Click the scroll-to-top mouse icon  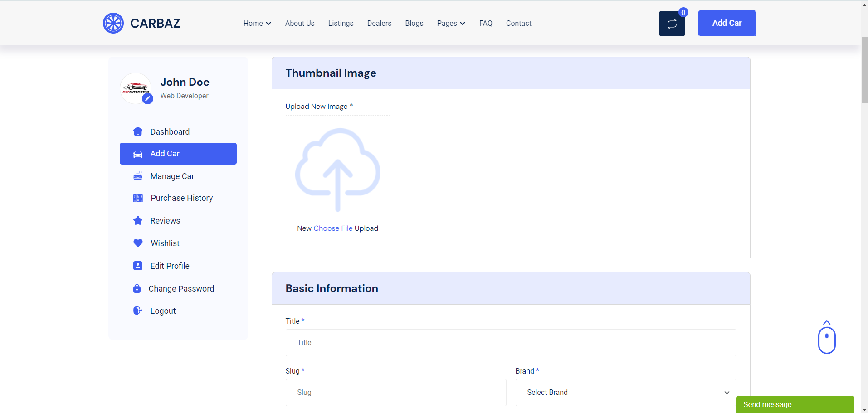pos(826,338)
